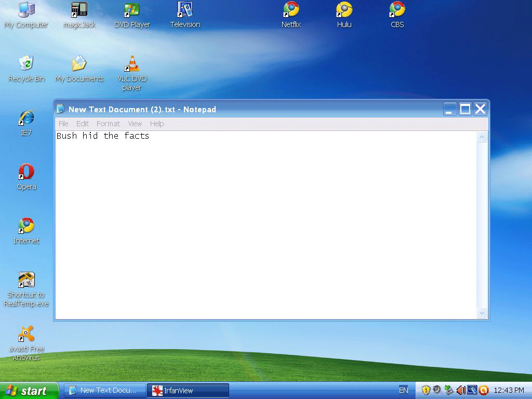Open the Edit menu in Notepad
Viewport: 532px width, 399px height.
tap(83, 124)
